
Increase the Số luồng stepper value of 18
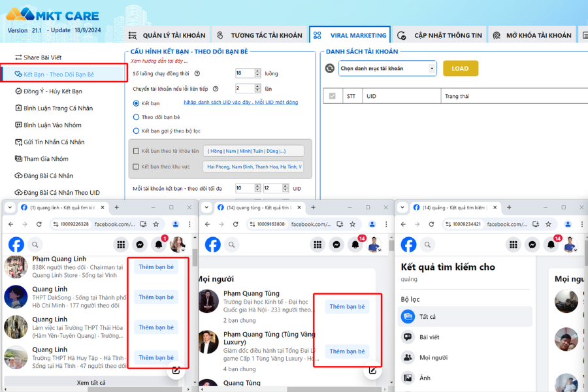(258, 71)
